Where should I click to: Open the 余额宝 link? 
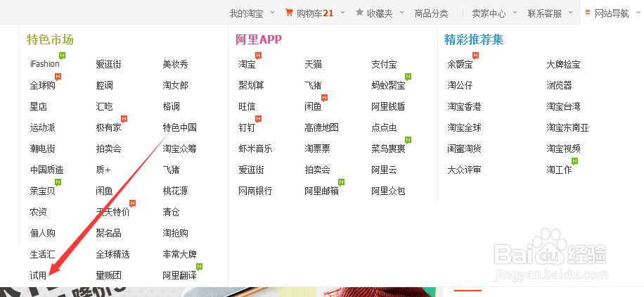pyautogui.click(x=460, y=64)
